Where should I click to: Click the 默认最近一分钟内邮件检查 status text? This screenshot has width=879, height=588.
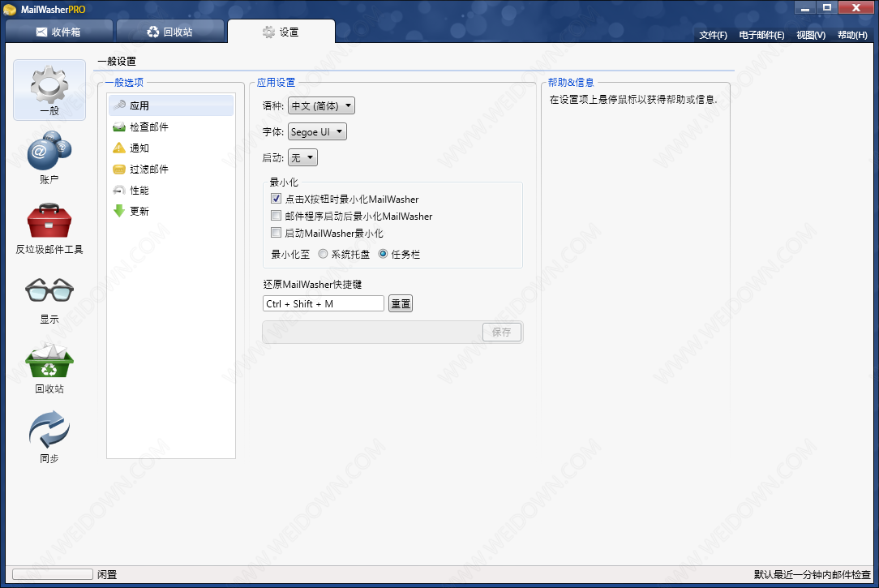tap(813, 574)
